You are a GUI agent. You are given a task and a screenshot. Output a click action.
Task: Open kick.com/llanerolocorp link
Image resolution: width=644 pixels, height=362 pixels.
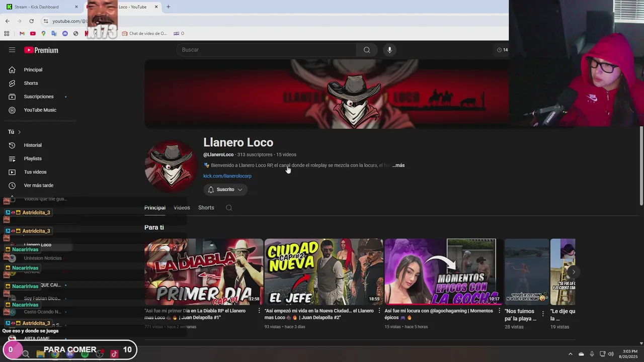(x=227, y=176)
